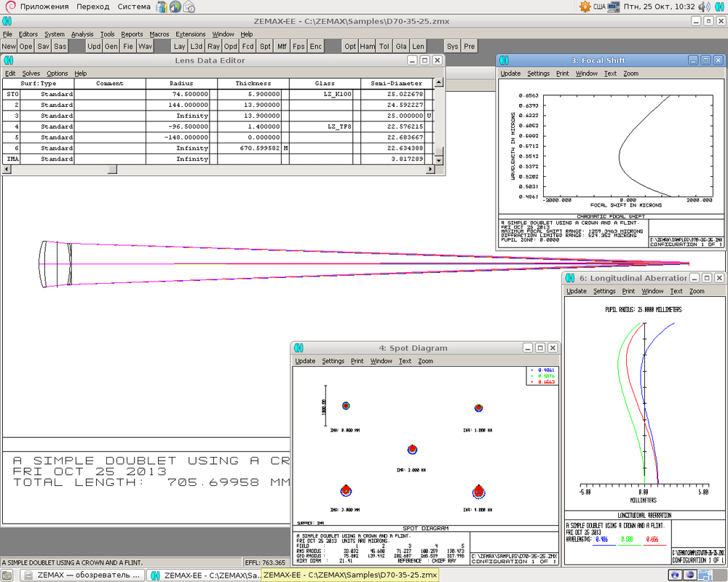Click Lens Data Editor horizontal scroll left arrow

tap(7, 170)
